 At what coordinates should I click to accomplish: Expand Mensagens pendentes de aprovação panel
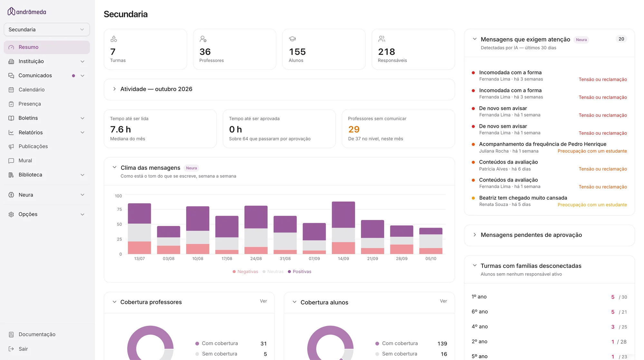475,235
